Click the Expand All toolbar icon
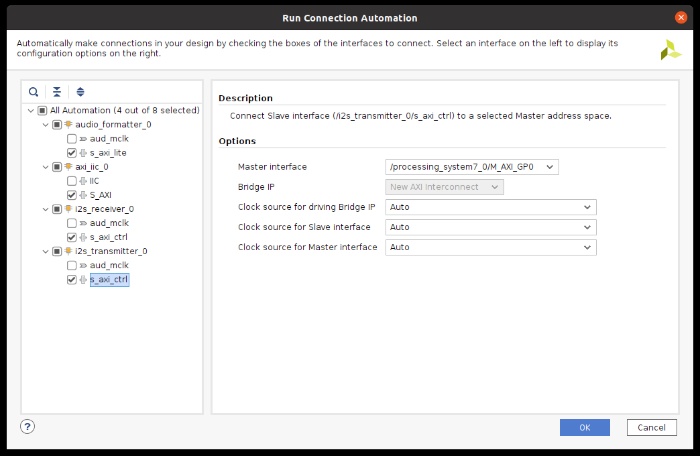This screenshot has width=700, height=456. [x=80, y=92]
